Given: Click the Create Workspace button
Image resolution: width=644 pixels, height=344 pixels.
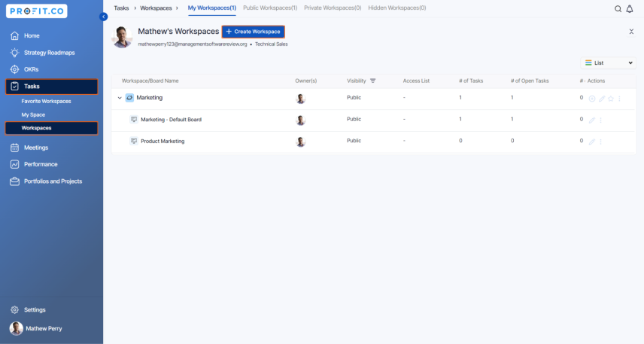Looking at the screenshot, I should point(253,32).
